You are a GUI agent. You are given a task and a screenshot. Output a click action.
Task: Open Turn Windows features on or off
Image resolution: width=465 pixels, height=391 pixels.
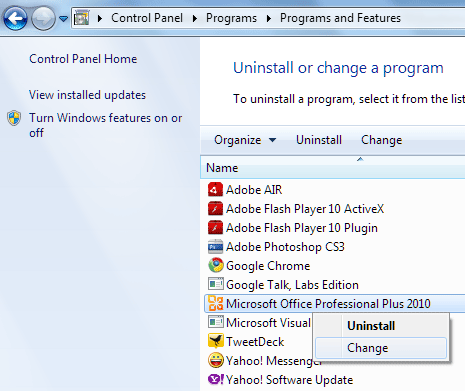point(105,125)
